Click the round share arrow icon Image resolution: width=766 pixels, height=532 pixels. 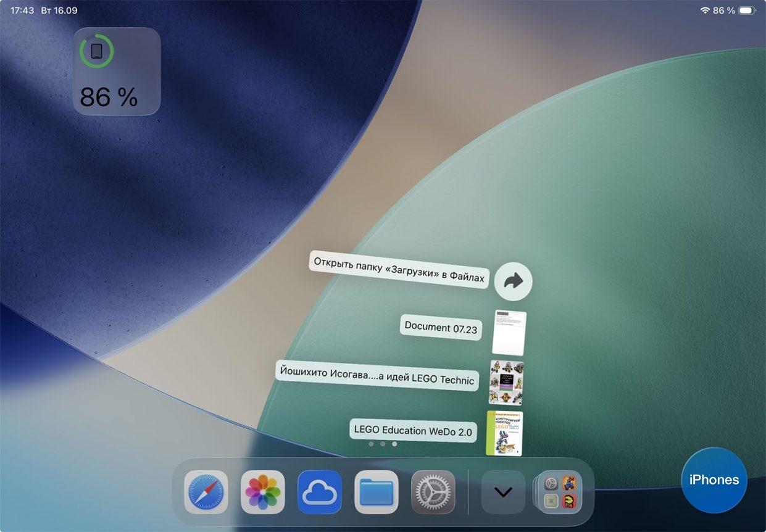(513, 281)
